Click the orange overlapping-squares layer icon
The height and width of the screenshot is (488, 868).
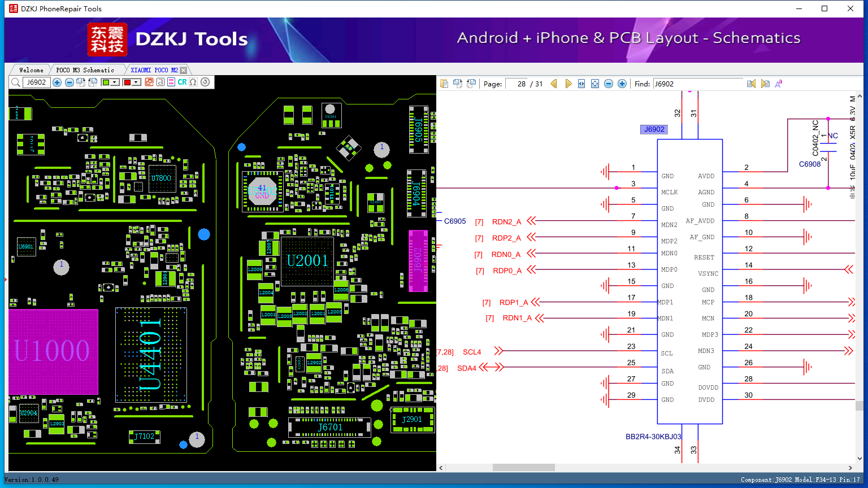click(149, 82)
